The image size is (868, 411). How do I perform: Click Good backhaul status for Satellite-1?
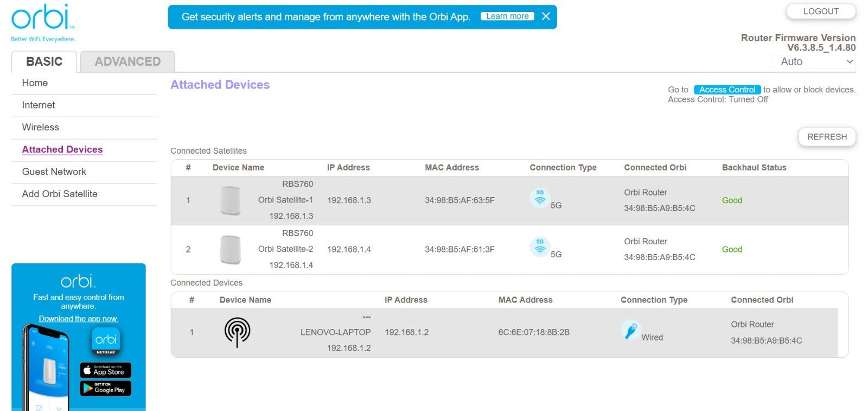pyautogui.click(x=732, y=200)
